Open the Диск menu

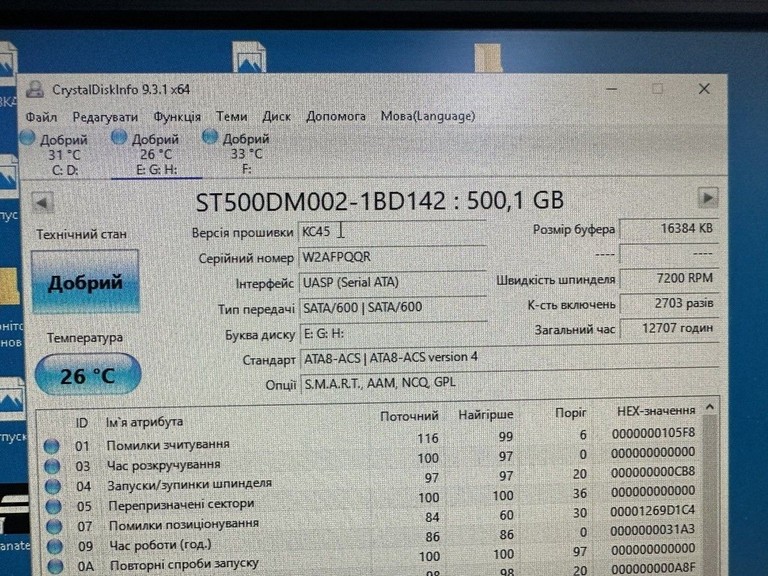pyautogui.click(x=276, y=117)
